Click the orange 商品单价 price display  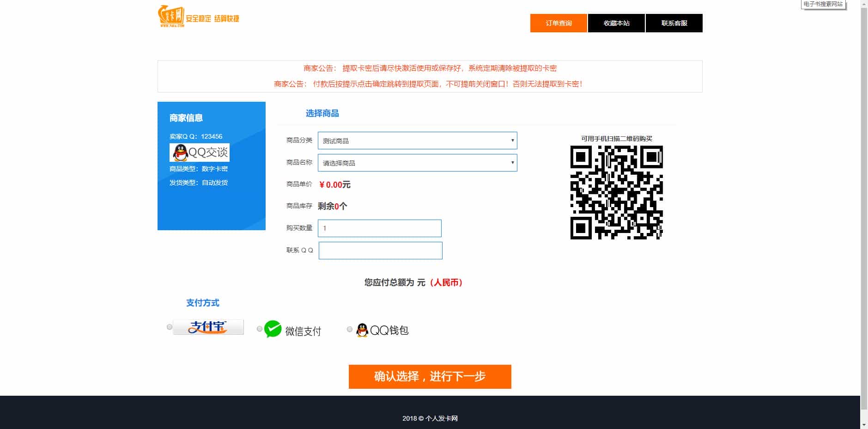(x=334, y=184)
